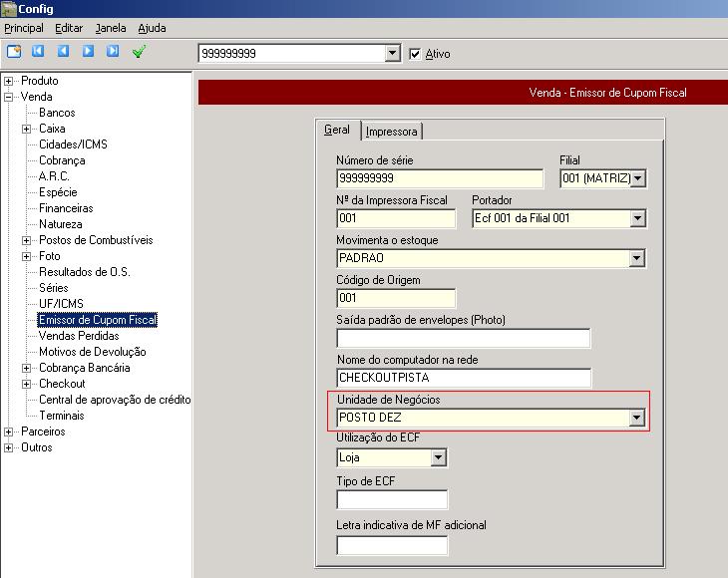Viewport: 728px width, 578px height.
Task: Toggle the Ativo checkbox
Action: coord(416,54)
